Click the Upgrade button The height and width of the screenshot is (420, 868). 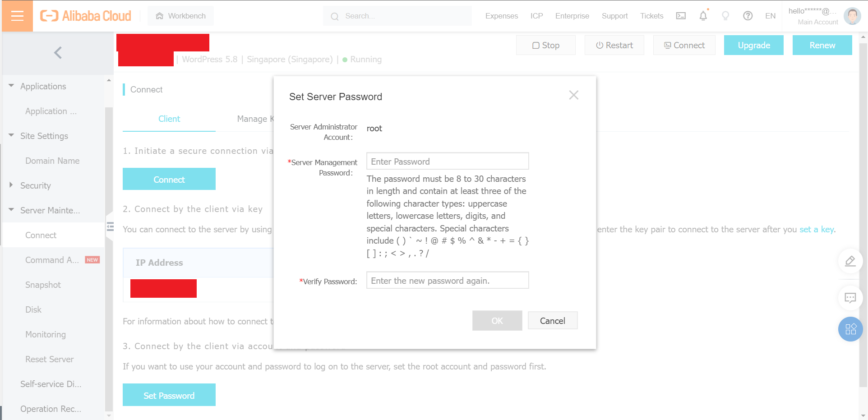[754, 45]
